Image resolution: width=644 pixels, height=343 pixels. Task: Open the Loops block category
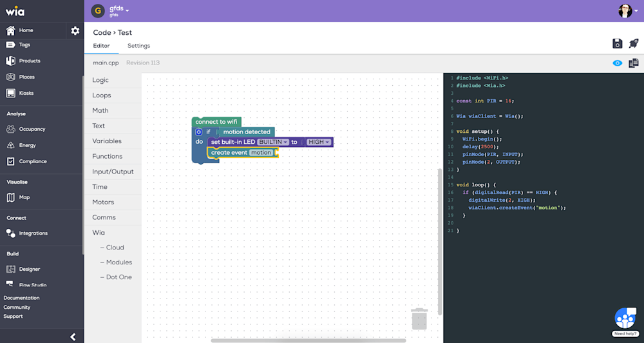102,95
